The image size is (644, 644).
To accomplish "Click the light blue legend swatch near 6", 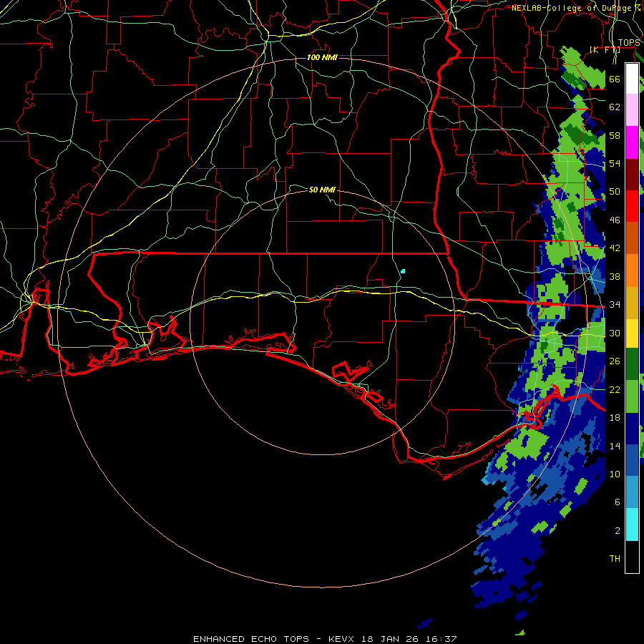I will point(632,492).
